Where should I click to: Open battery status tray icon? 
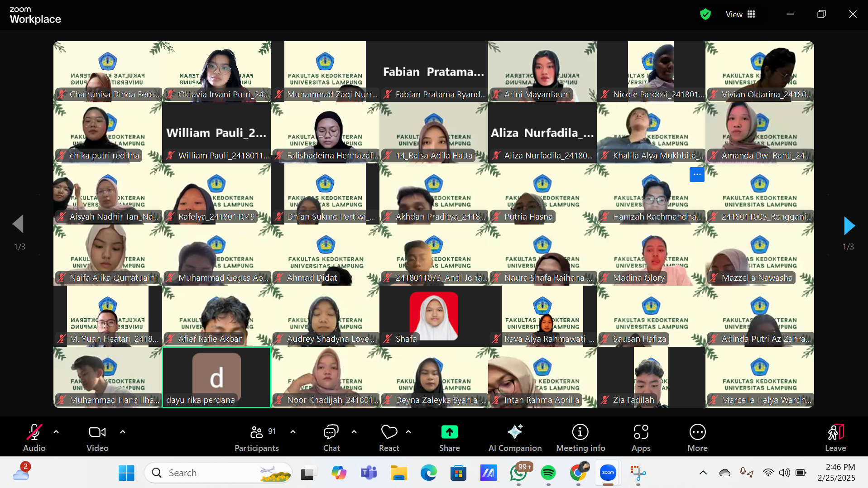click(x=801, y=473)
